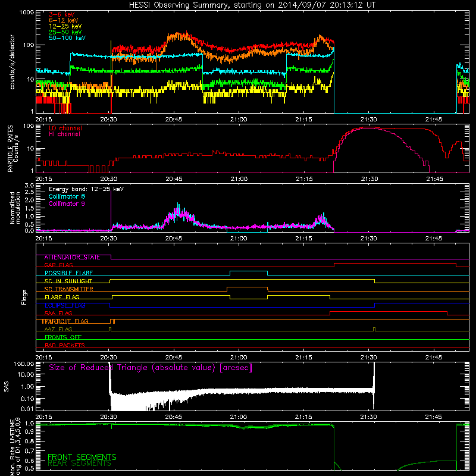Click the 25-50 keV green legend entry
Image resolution: width=476 pixels, height=476 pixels.
[65, 32]
